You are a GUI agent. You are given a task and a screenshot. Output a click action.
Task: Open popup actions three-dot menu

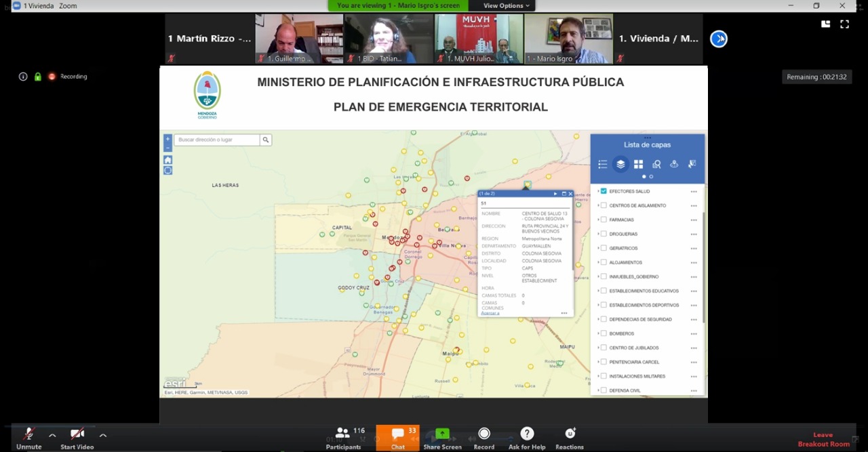[x=564, y=313]
